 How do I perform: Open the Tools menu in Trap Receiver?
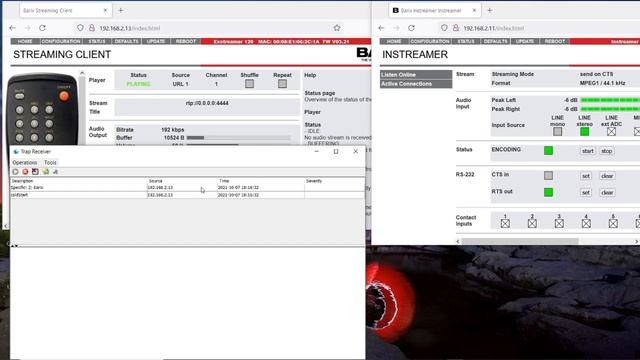50,162
